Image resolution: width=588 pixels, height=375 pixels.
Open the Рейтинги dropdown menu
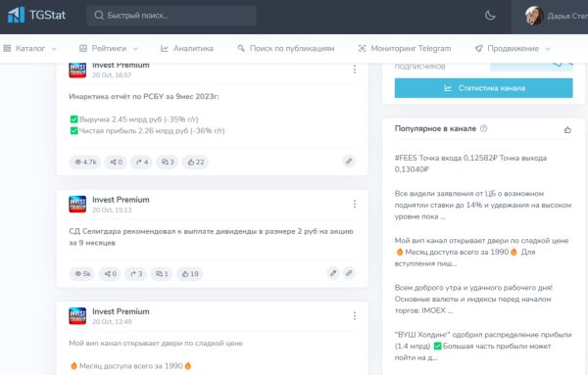point(109,48)
